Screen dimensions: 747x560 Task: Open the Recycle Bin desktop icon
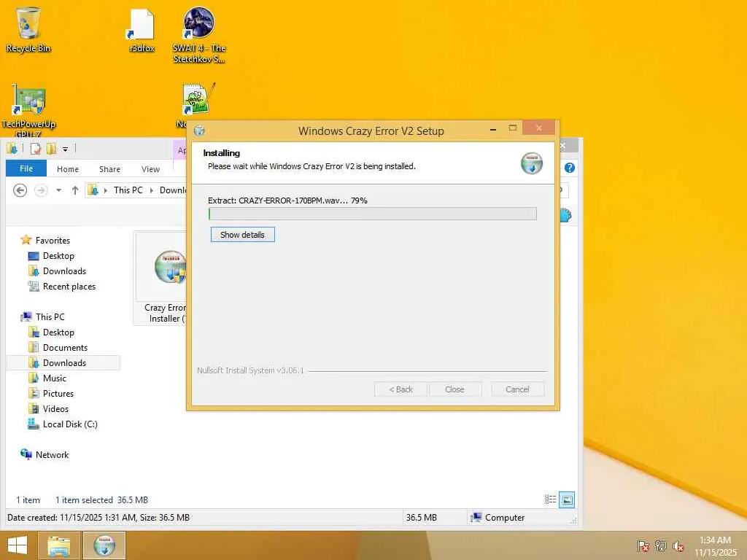28,29
